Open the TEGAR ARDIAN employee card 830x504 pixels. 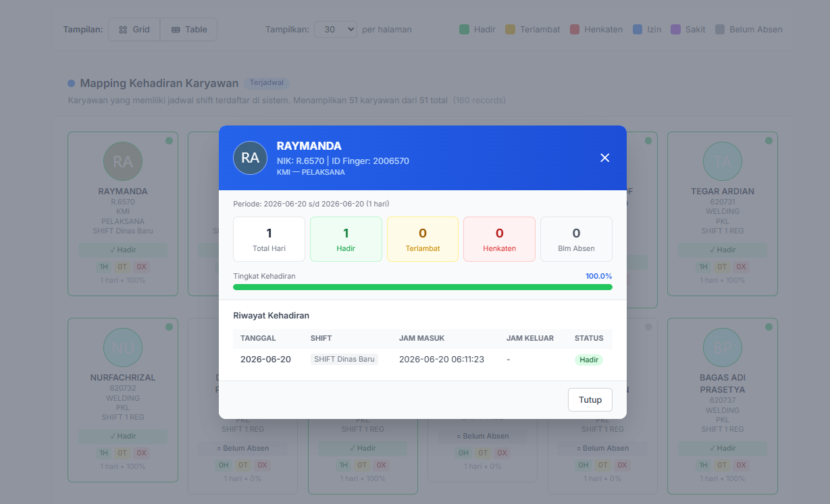coord(723,214)
